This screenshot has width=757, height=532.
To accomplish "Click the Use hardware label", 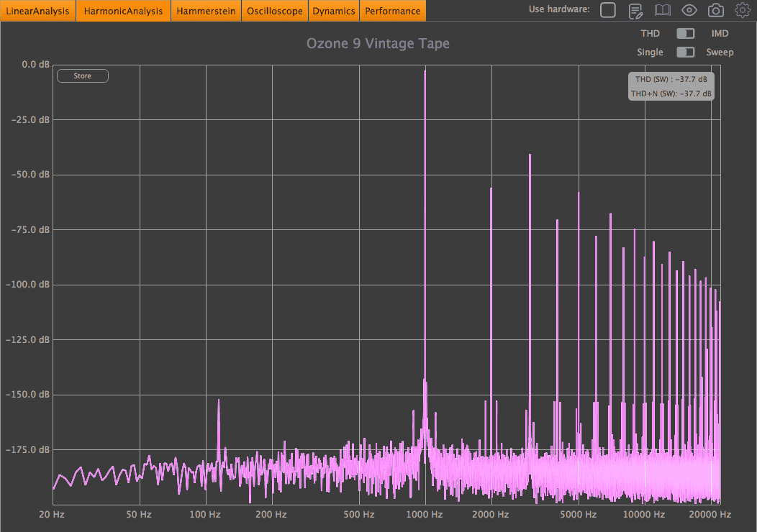I will coord(559,9).
